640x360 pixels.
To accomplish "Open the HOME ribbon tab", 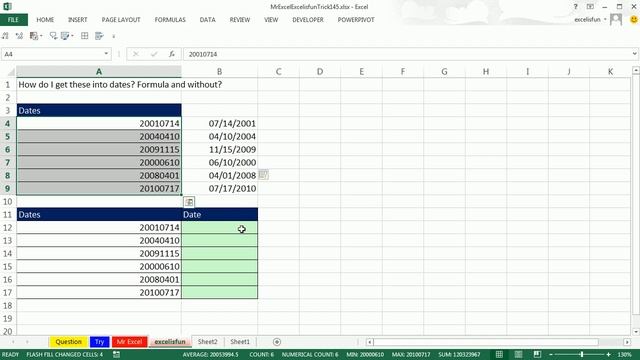I will click(x=45, y=20).
